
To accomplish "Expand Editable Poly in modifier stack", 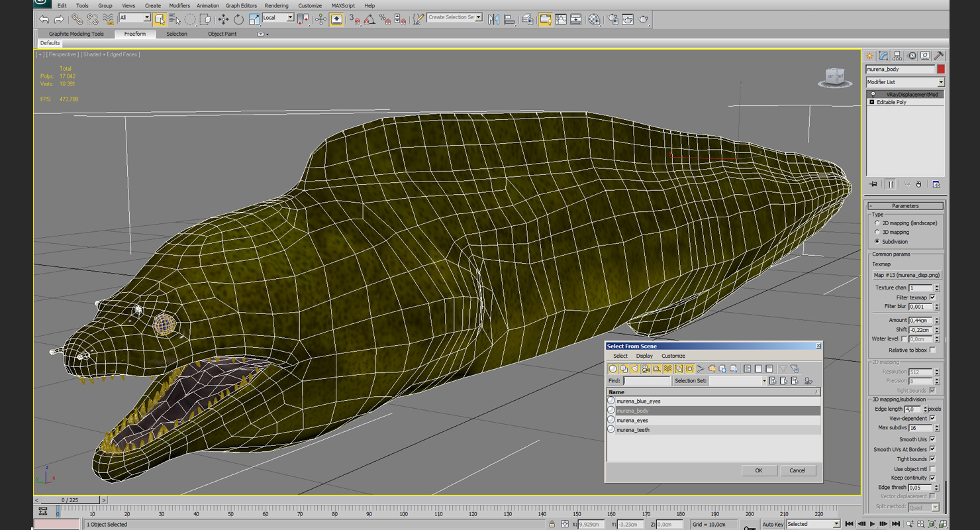I will pyautogui.click(x=872, y=102).
